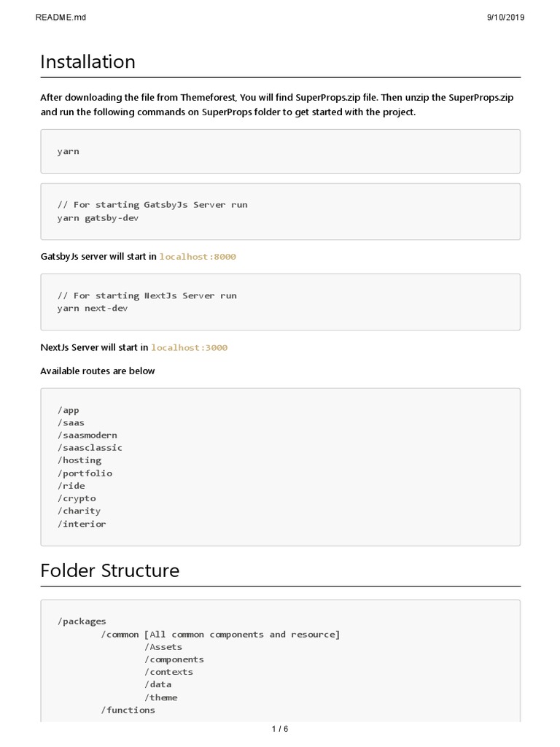560x747 pixels.
Task: Click the 'Available routes are below' text
Action: (x=98, y=371)
